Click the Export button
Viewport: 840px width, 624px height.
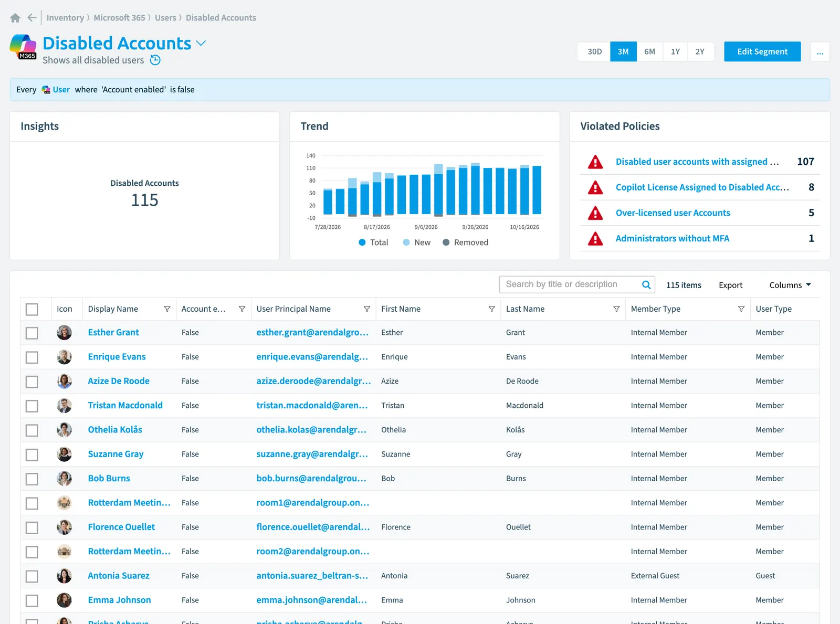tap(730, 285)
